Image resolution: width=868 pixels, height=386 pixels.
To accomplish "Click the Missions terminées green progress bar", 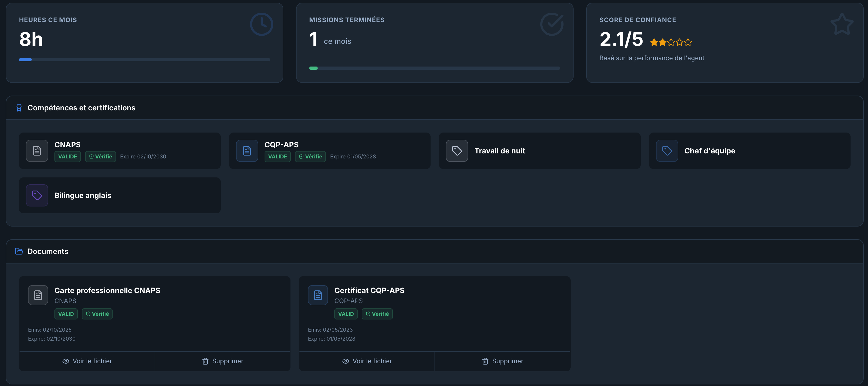I will (x=435, y=68).
